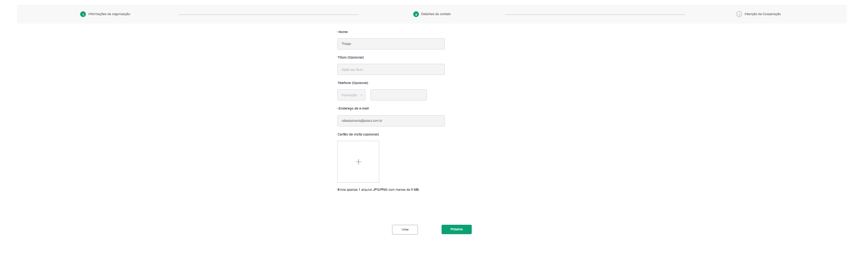Screen dimensions: 868x271
Task: Focus the Endereço de e-mail field
Action: [x=391, y=121]
